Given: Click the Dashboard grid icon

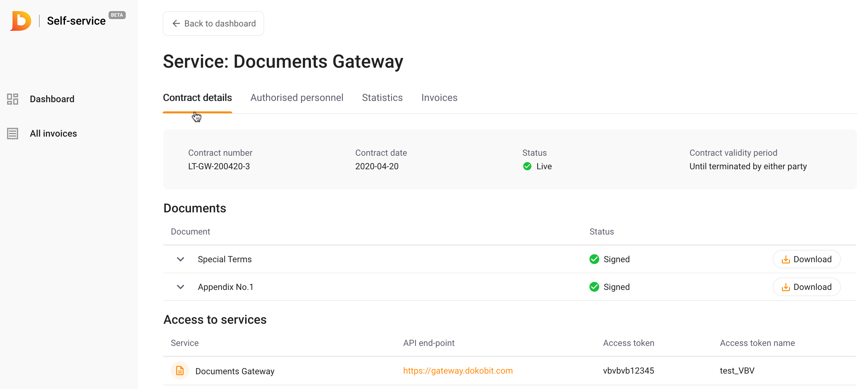Looking at the screenshot, I should pyautogui.click(x=13, y=99).
